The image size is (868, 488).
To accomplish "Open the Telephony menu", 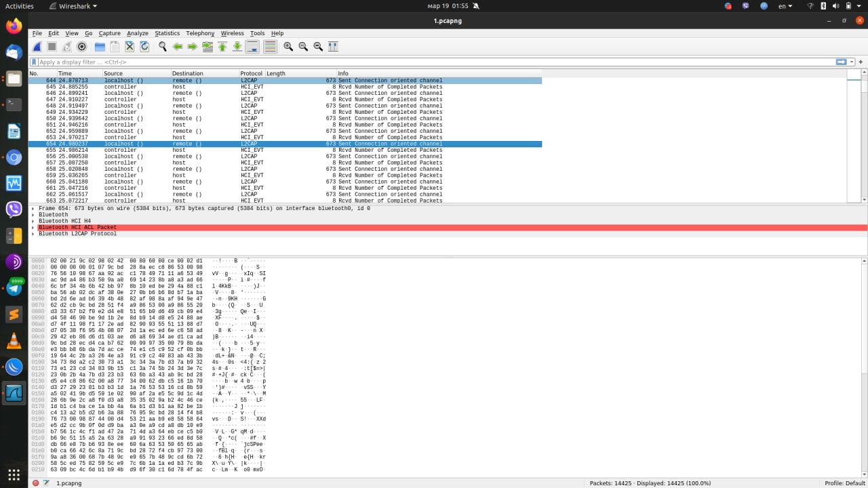I will click(x=200, y=33).
